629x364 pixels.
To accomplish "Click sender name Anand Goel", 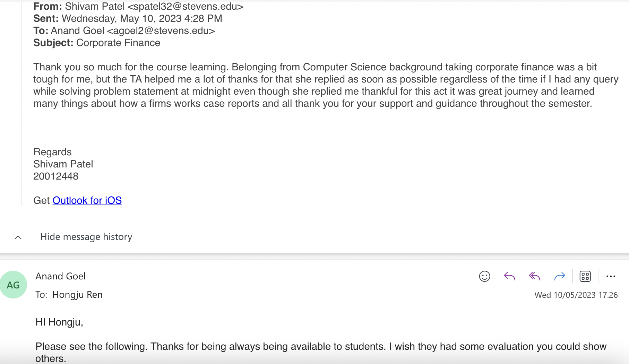I will pyautogui.click(x=60, y=276).
